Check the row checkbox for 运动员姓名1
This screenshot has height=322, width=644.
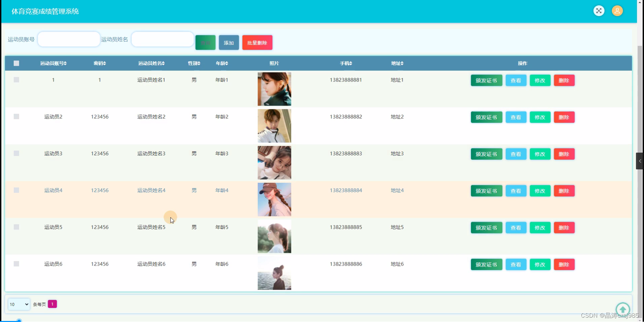pyautogui.click(x=16, y=80)
